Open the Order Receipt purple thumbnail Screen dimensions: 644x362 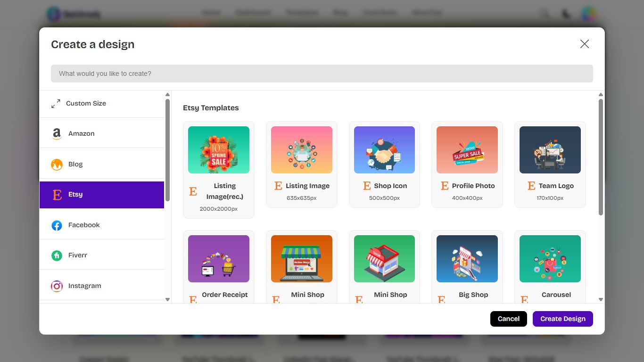[x=219, y=259]
